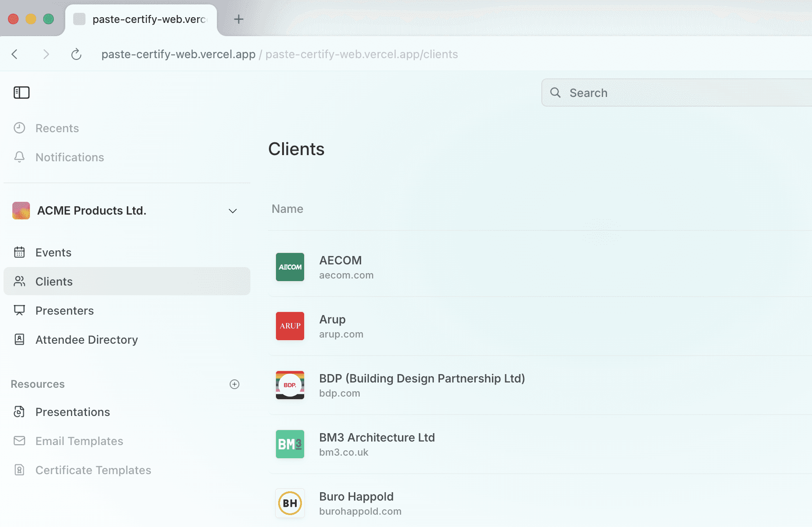Click the BM3 logo thumbnail
This screenshot has height=527, width=812.
(290, 444)
